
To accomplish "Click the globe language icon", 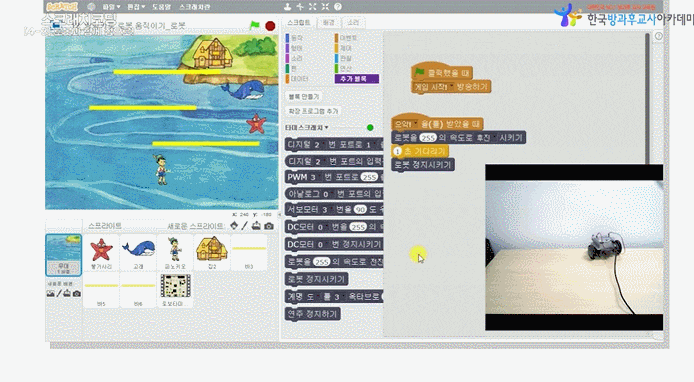I will (91, 7).
